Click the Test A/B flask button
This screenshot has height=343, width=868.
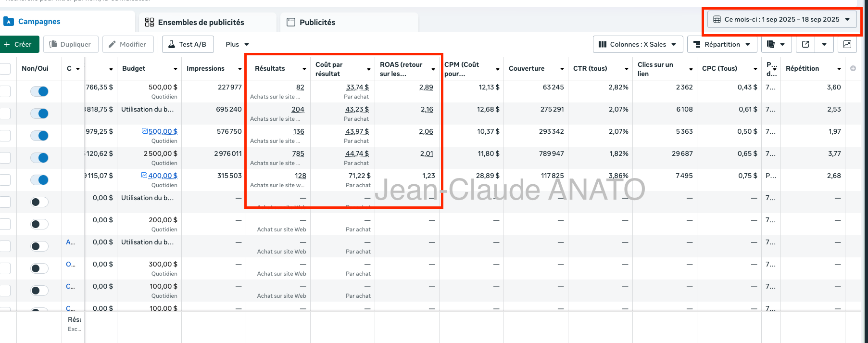point(188,44)
